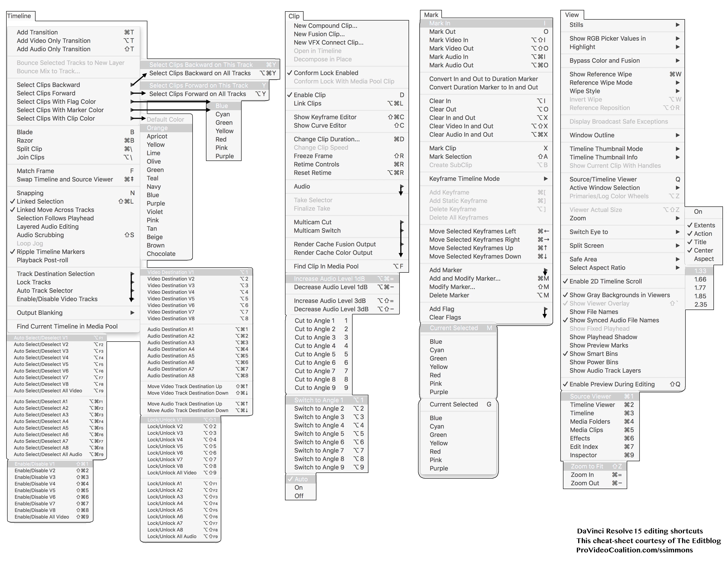Image resolution: width=728 pixels, height=563 pixels.
Task: Click Zoom In entry
Action: click(x=595, y=475)
